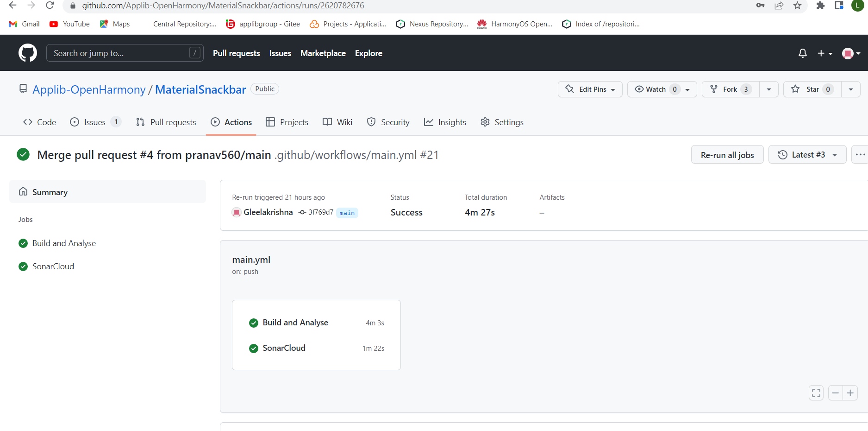This screenshot has height=431, width=868.
Task: Zoom in the workflow graph plus icon
Action: 850,393
